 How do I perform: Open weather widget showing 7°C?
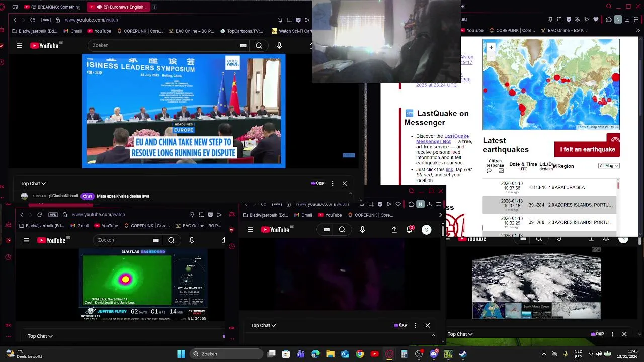24,354
